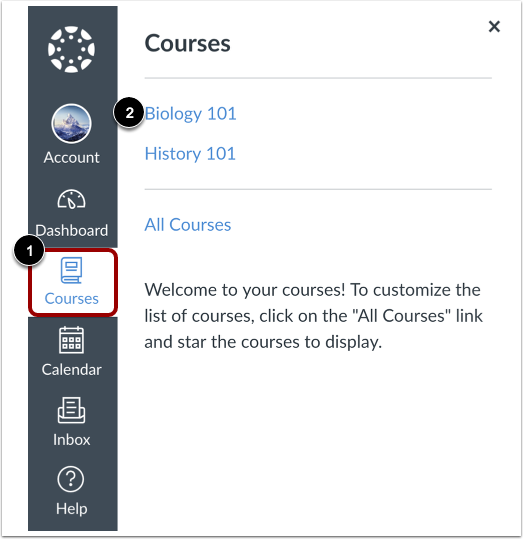Open the Account profile avatar
523x539 pixels.
click(72, 123)
